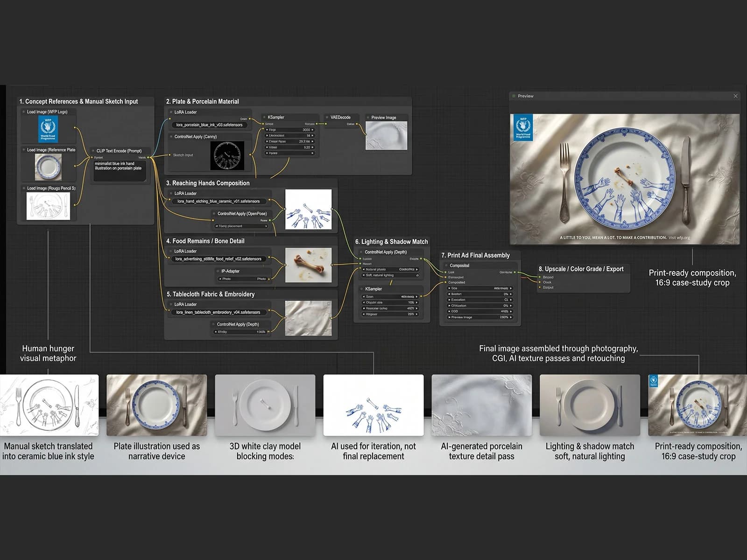This screenshot has width=747, height=560.
Task: Click the 29% slider row in Lighting KSampler
Action: [391, 314]
